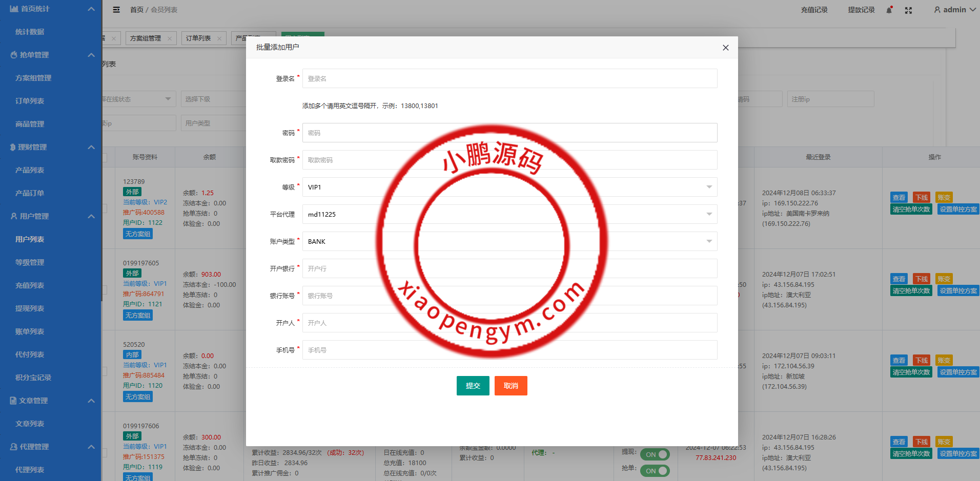Collapse the 用户管理 sidebar section
This screenshot has height=481, width=980.
tap(91, 216)
